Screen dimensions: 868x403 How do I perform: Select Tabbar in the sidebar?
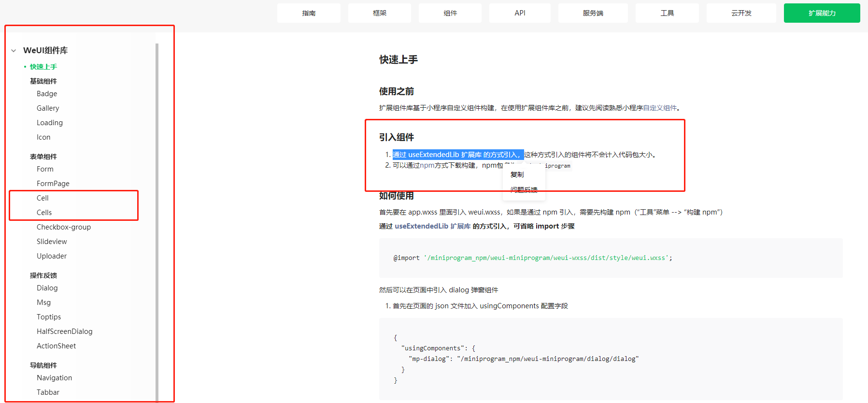coord(48,392)
